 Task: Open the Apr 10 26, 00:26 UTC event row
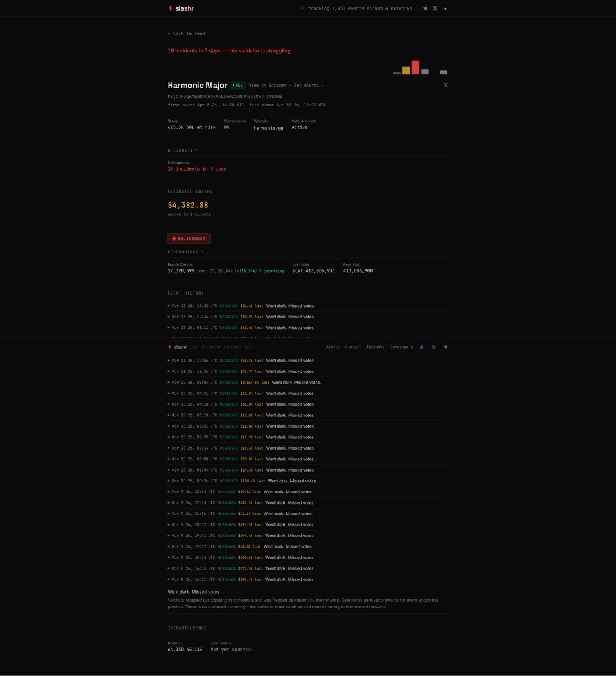click(x=308, y=481)
